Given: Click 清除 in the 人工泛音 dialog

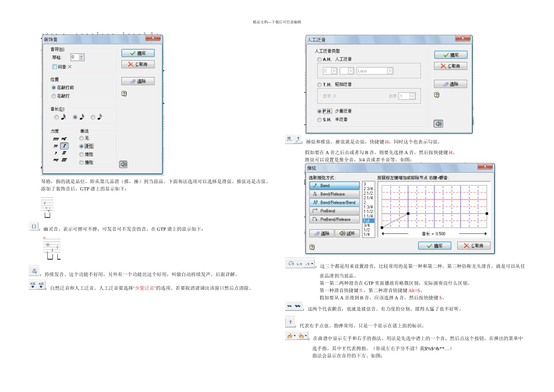Looking at the screenshot, I should click(451, 84).
